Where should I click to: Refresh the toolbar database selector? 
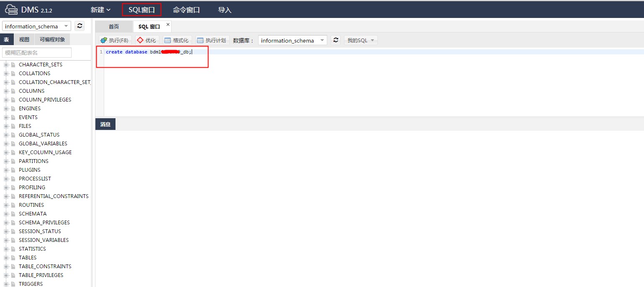coord(335,40)
